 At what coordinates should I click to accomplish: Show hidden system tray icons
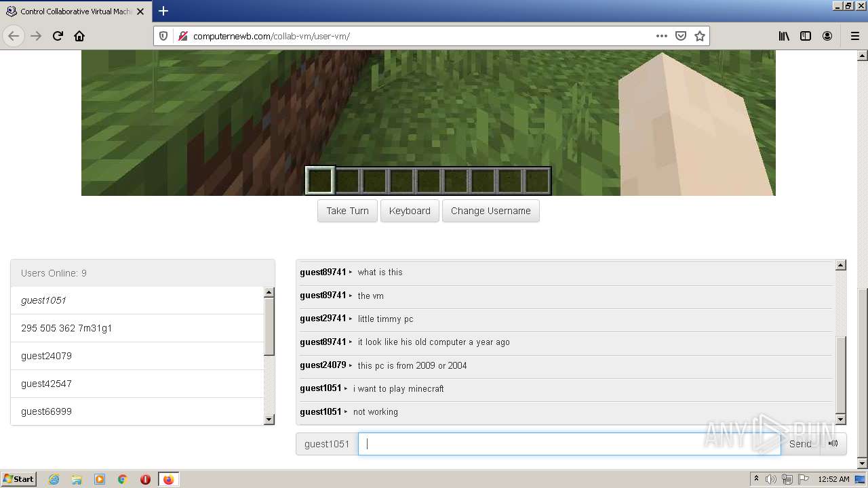tap(756, 479)
